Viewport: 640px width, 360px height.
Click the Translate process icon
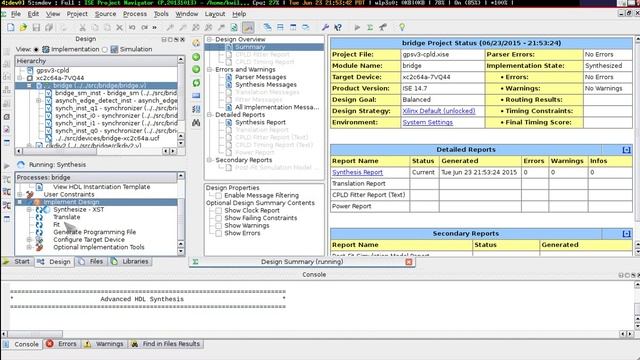coord(39,217)
